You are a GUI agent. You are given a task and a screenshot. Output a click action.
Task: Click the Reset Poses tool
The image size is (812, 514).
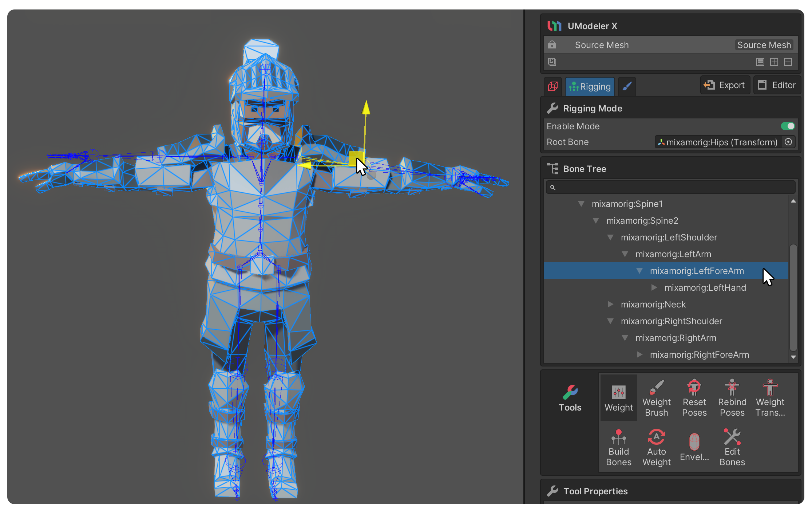[x=694, y=398]
